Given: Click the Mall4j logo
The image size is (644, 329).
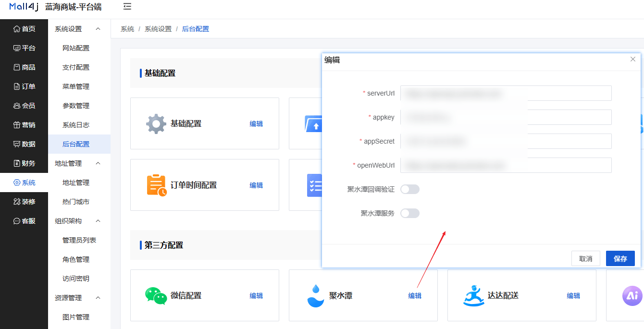Looking at the screenshot, I should tap(24, 7).
